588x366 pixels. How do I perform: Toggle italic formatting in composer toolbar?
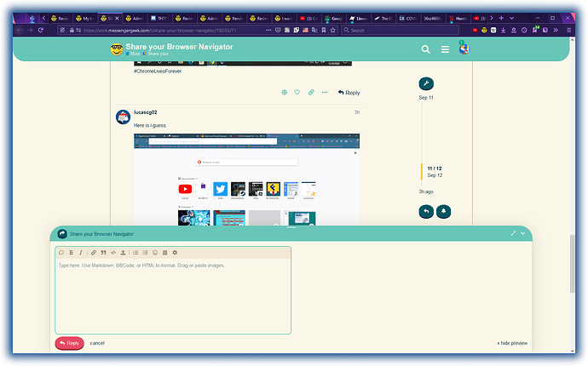coord(81,253)
